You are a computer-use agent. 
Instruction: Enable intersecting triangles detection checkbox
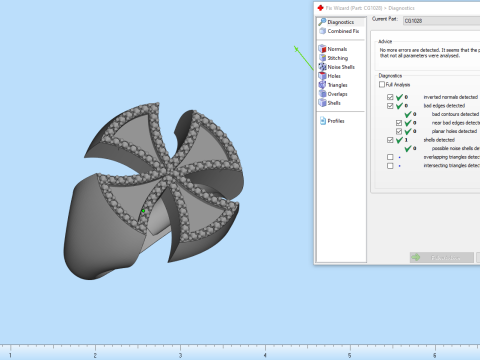coord(390,166)
